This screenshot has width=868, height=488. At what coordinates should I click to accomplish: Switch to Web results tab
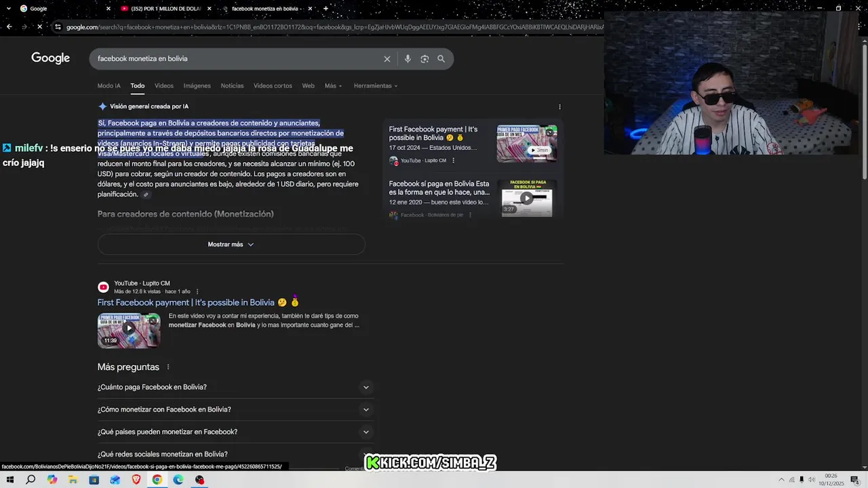click(308, 86)
